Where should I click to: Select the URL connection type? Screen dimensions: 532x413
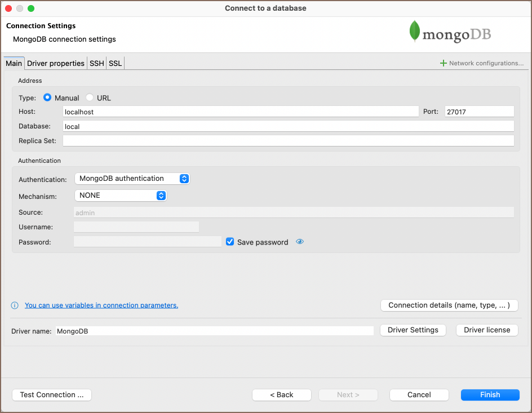point(90,97)
